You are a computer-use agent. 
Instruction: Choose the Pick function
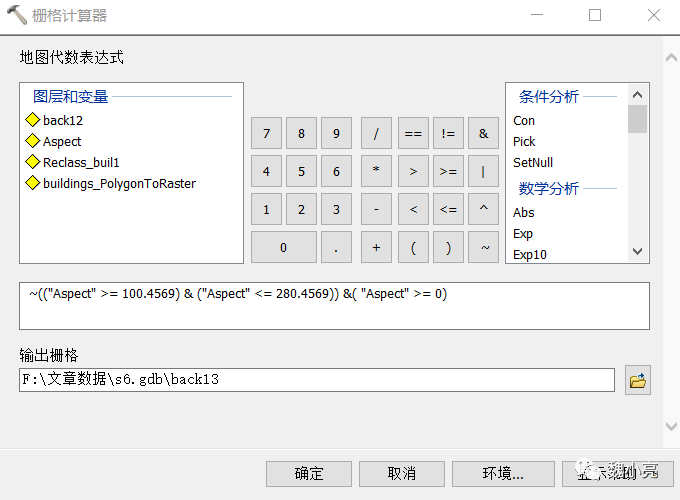(524, 141)
